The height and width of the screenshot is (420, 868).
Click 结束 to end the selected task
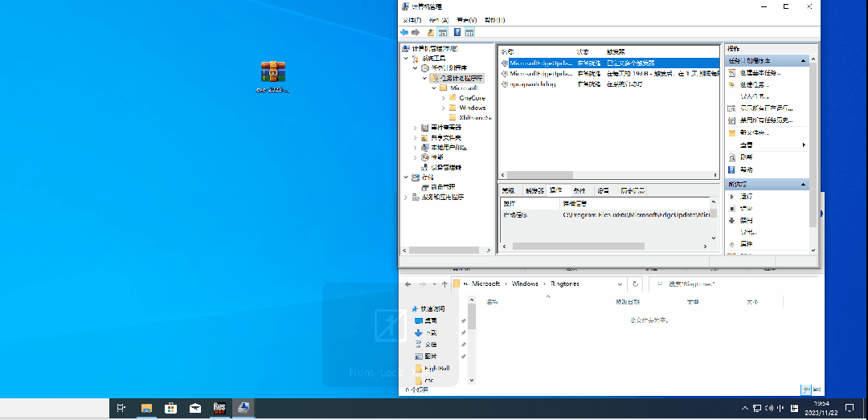point(746,209)
